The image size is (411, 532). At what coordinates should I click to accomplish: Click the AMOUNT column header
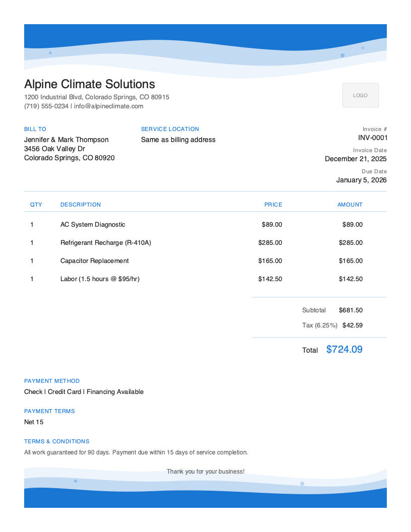pyautogui.click(x=350, y=205)
